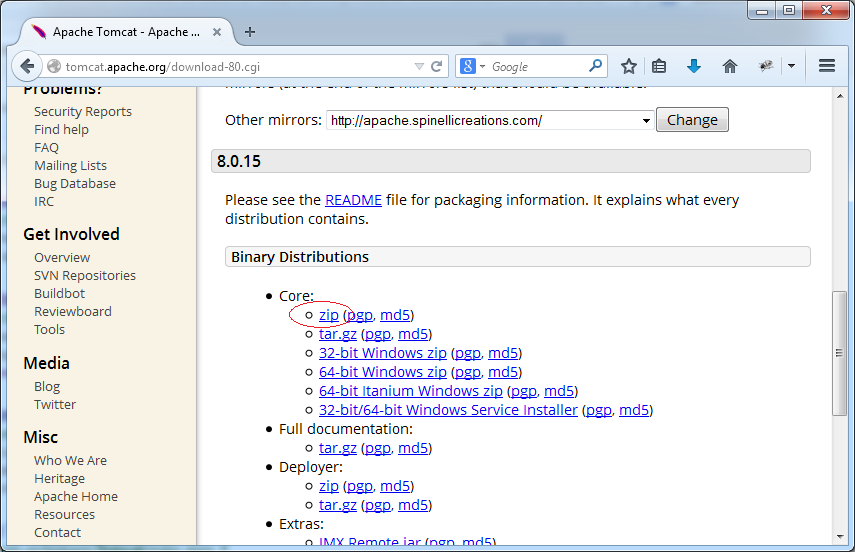855x552 pixels.
Task: Download the Full documentation tar.gz
Action: click(338, 448)
